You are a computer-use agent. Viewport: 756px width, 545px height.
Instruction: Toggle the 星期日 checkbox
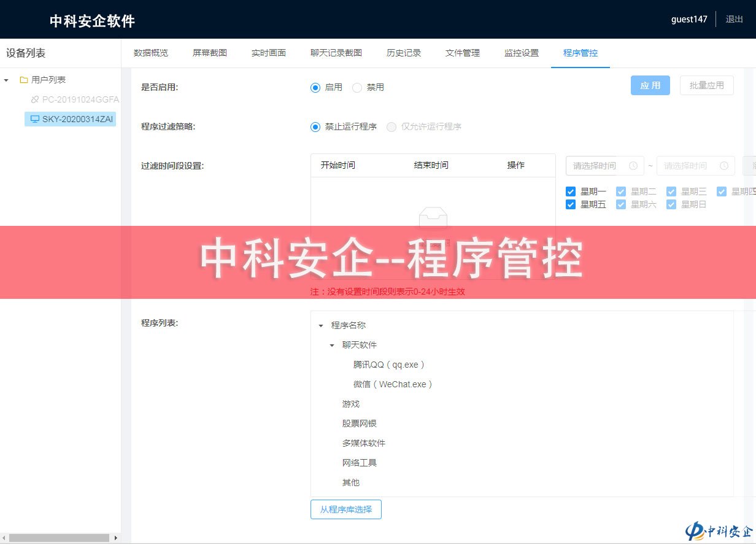[x=671, y=204]
